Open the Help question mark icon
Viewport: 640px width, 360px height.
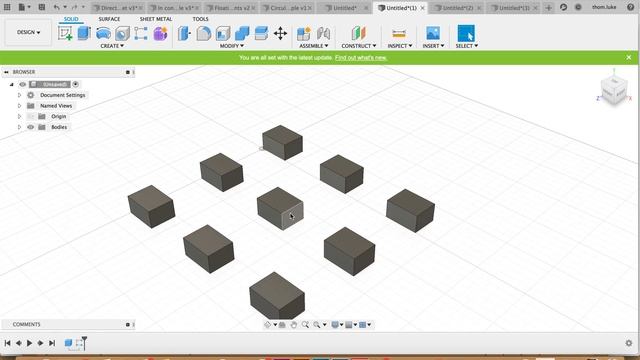coord(631,7)
